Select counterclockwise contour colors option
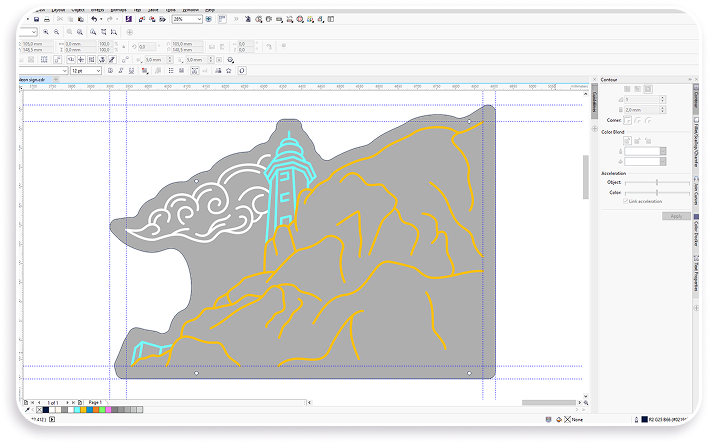Screen dimensions: 710x444 point(648,141)
